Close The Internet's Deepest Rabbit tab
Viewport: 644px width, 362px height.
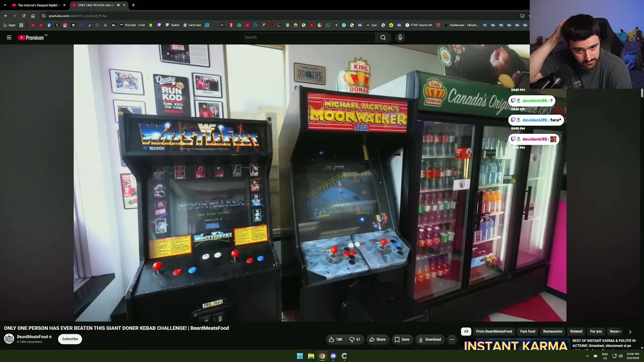(x=64, y=5)
